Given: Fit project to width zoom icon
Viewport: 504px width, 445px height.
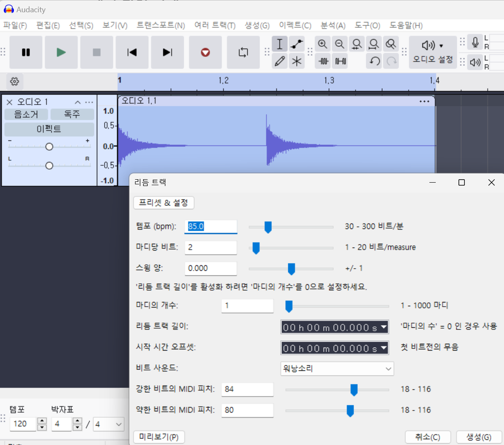Looking at the screenshot, I should click(x=373, y=44).
